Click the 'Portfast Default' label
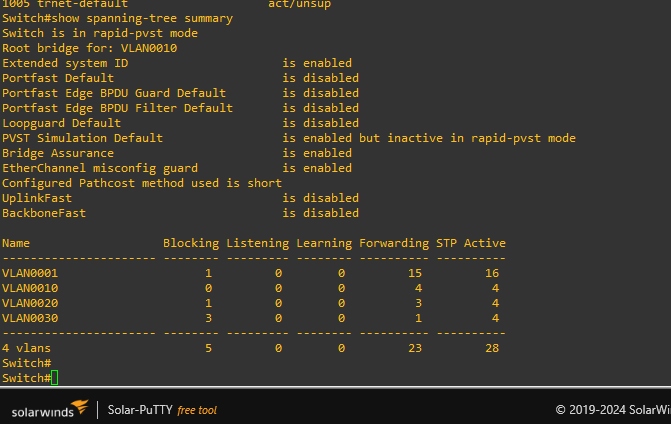671x424 pixels. click(x=58, y=78)
